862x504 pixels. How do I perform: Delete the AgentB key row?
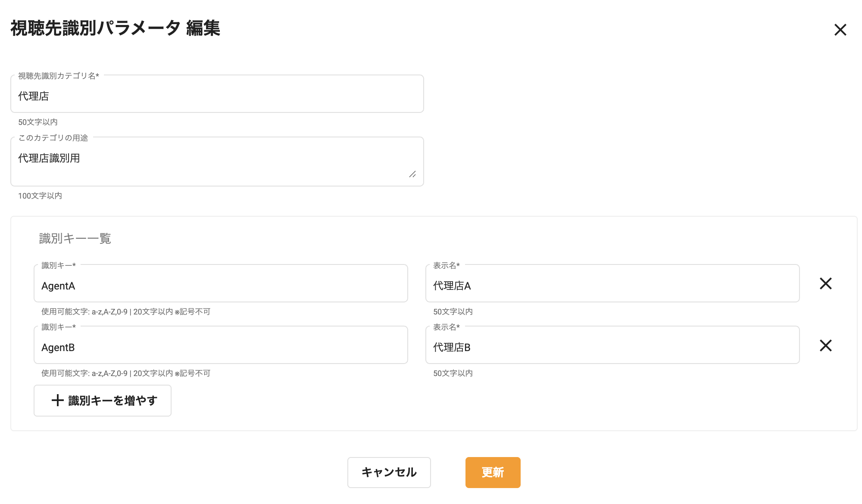tap(825, 345)
